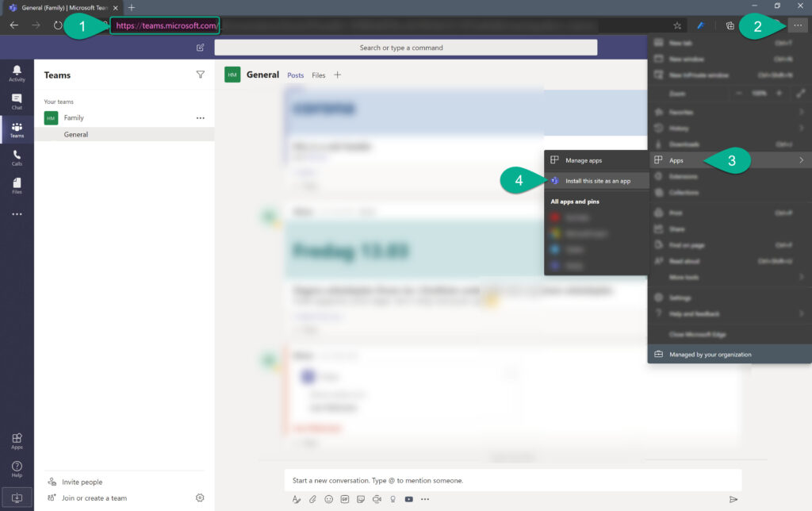The image size is (812, 511).
Task: Attach a file with paperclip icon
Action: pyautogui.click(x=312, y=499)
